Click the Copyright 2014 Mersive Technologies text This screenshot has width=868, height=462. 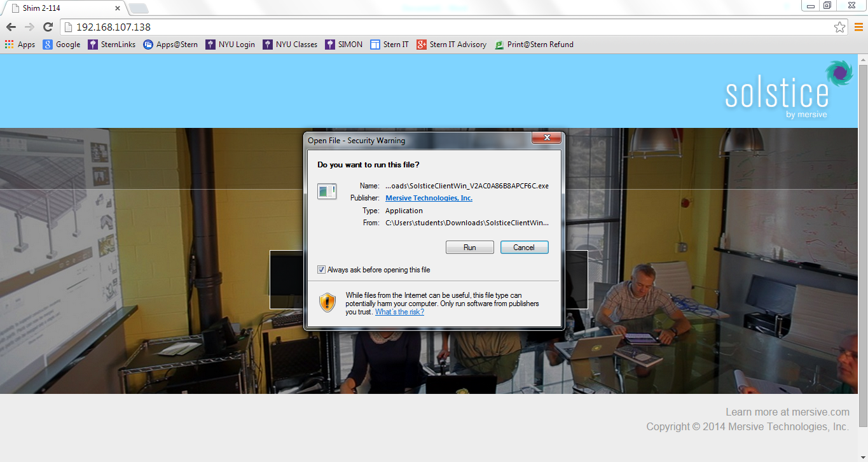tap(747, 427)
